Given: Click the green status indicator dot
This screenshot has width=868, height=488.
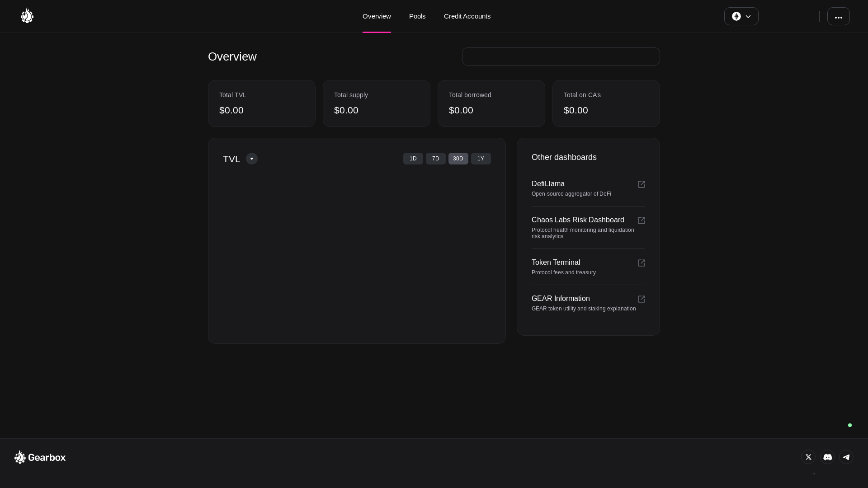Looking at the screenshot, I should [x=850, y=425].
